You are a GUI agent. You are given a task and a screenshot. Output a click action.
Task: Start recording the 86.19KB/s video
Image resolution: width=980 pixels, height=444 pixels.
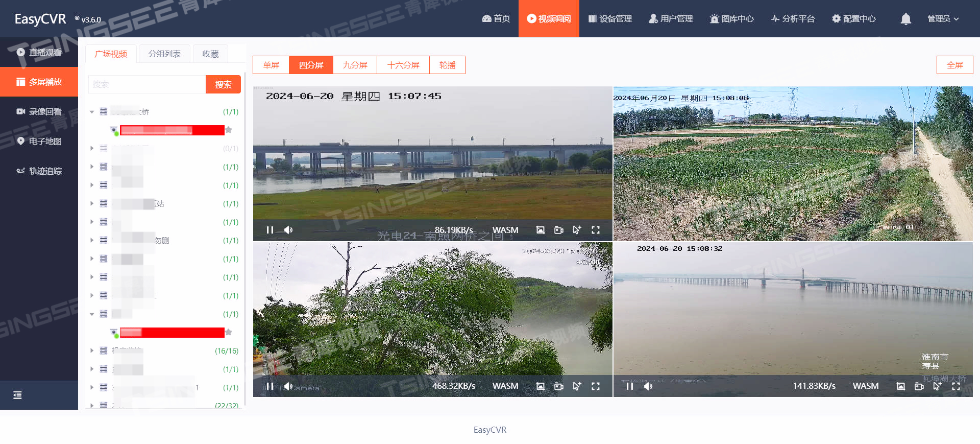(x=559, y=230)
